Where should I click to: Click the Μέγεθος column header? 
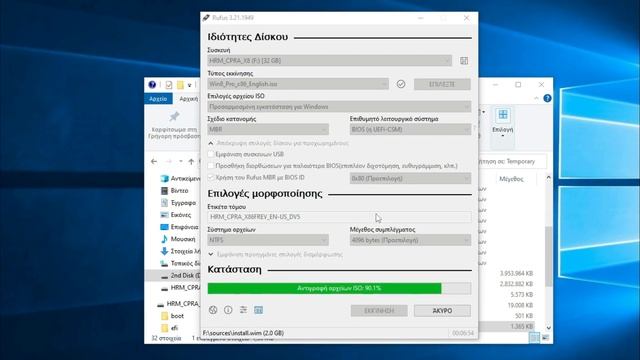[511, 179]
